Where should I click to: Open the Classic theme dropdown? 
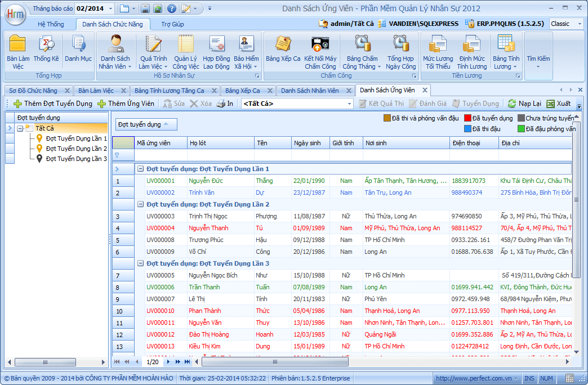[580, 24]
